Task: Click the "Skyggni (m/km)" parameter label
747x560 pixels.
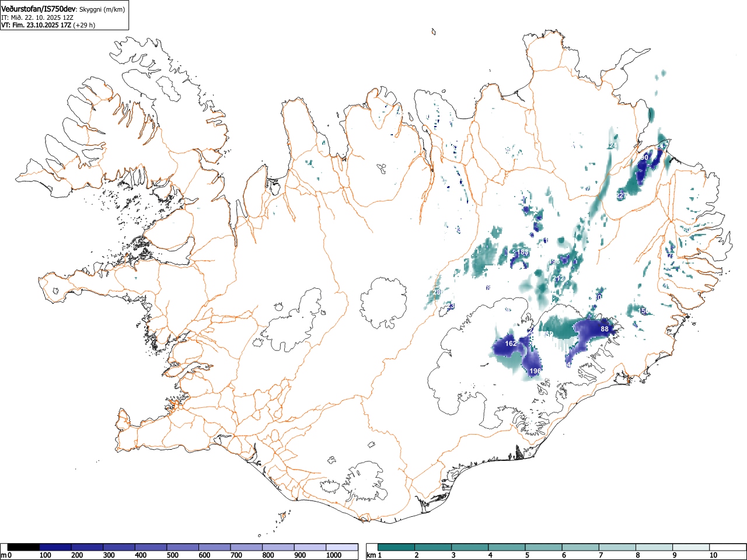Action: click(102, 9)
